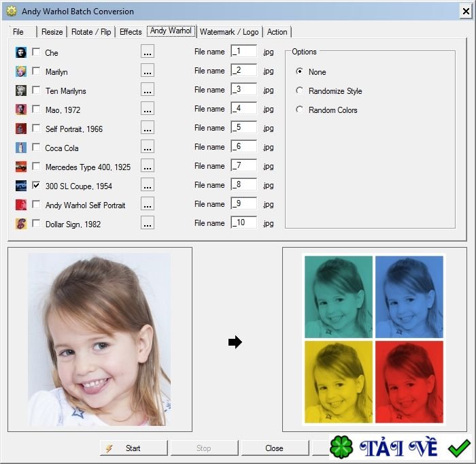Tick the Andy Warhol Self Portrait checkbox
Image resolution: width=476 pixels, height=464 pixels.
(x=36, y=204)
